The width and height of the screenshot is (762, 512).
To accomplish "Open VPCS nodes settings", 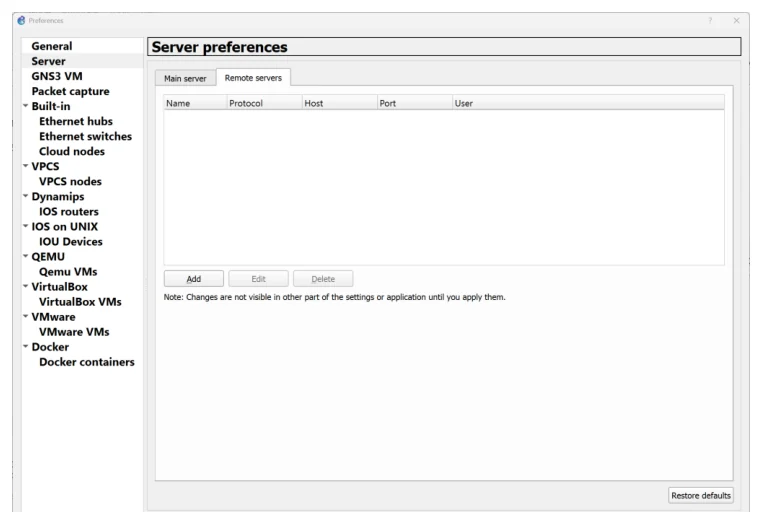I will (x=70, y=182).
